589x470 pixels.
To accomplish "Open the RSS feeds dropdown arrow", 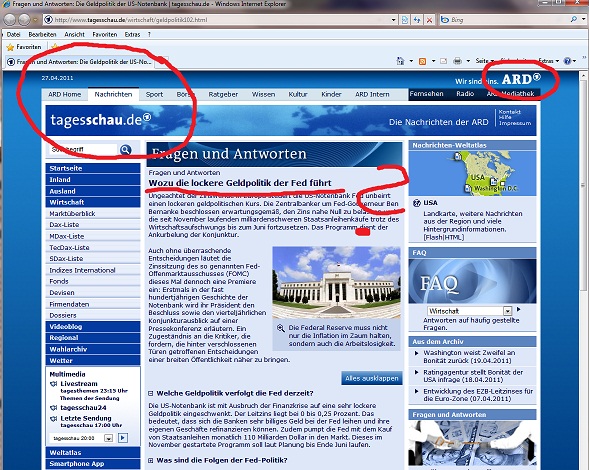I will coord(433,61).
